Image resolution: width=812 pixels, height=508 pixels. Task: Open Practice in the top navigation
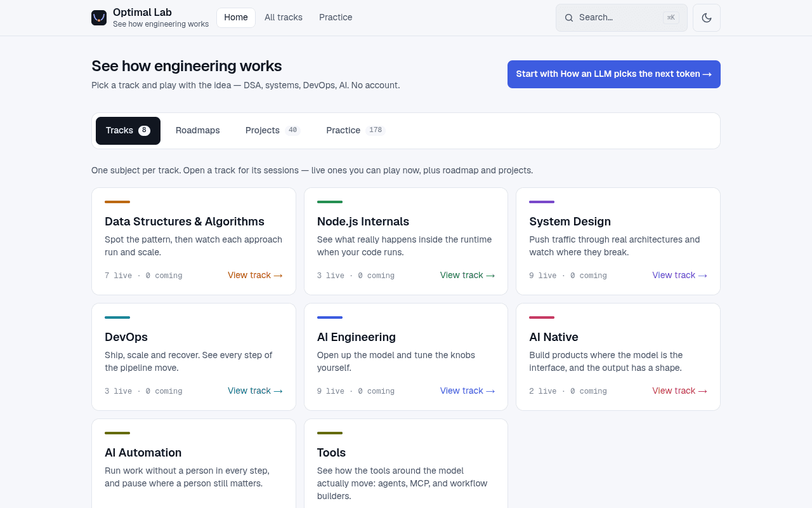click(336, 18)
